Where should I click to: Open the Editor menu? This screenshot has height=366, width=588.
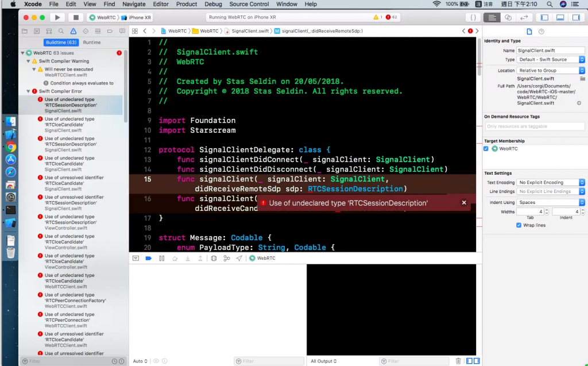pos(161,4)
